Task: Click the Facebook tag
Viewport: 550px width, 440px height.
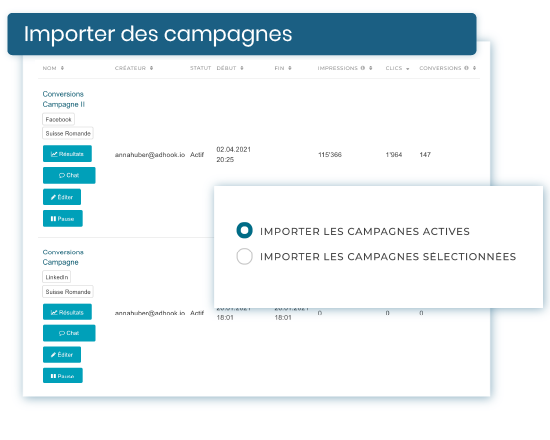Action: click(58, 119)
